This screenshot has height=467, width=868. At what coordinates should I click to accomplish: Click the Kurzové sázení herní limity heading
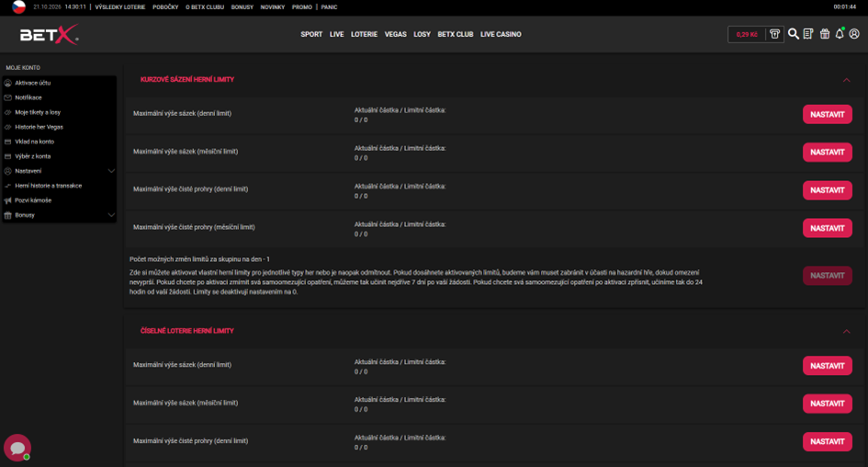pyautogui.click(x=187, y=80)
